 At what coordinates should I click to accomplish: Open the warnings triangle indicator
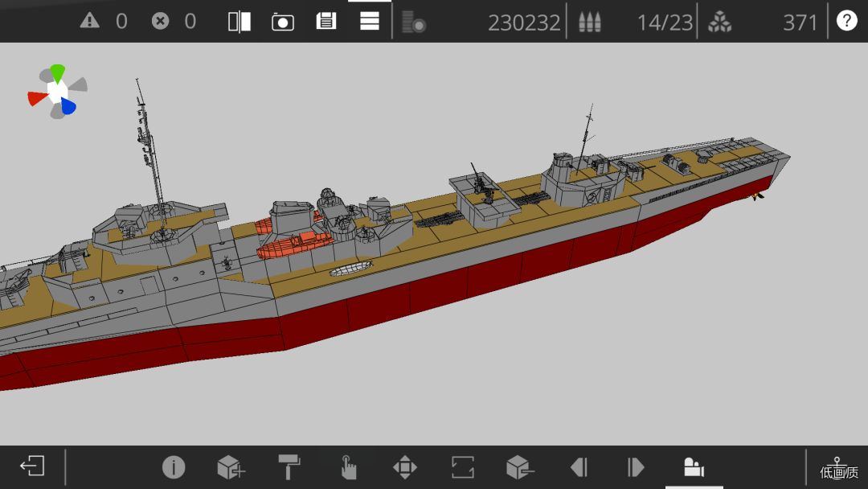tap(90, 21)
